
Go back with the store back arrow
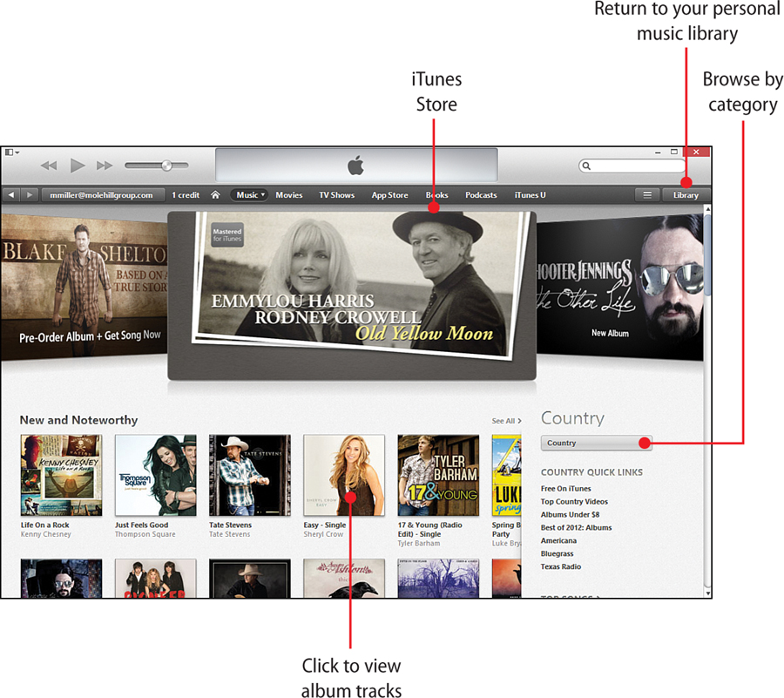11,195
